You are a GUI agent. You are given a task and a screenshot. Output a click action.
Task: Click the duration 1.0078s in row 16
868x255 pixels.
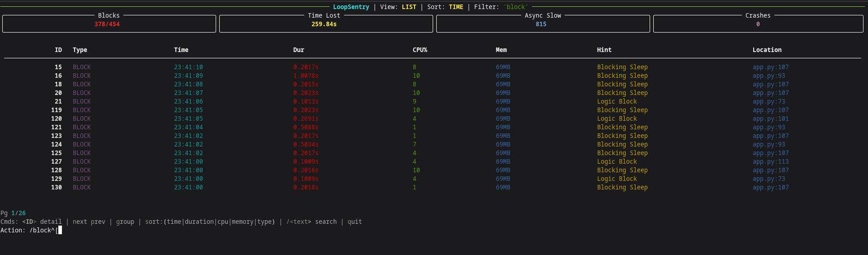[x=306, y=76]
